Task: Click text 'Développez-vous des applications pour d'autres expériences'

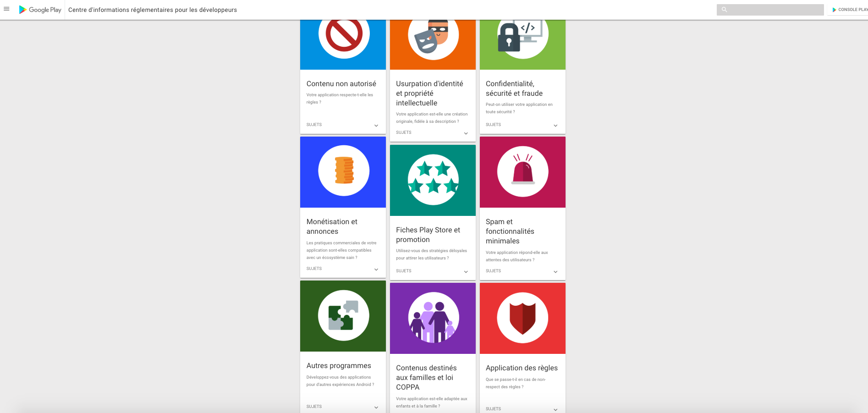Action: tap(340, 381)
